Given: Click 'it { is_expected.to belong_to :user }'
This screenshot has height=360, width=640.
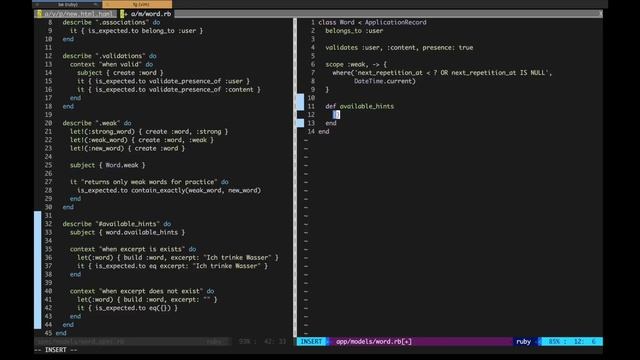Looking at the screenshot, I should click(x=136, y=31).
